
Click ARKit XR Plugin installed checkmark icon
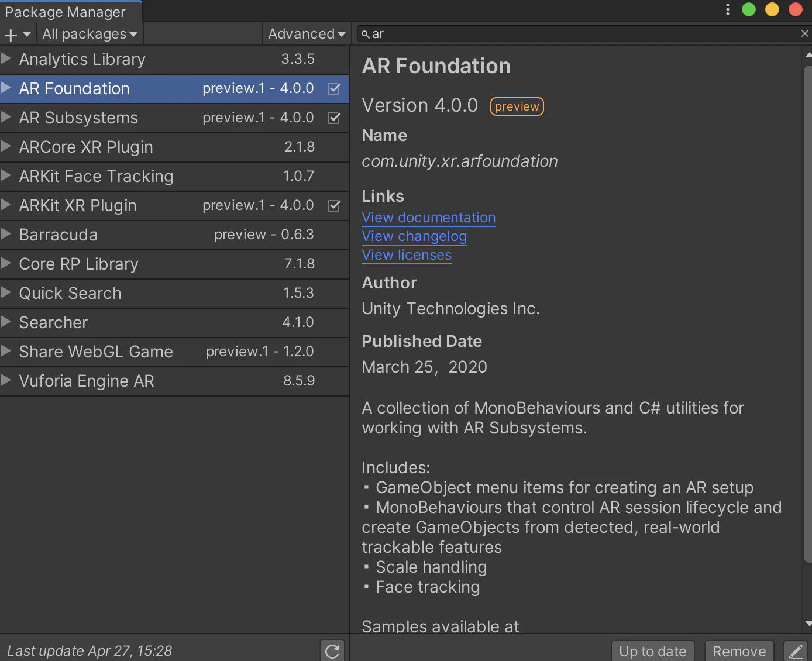tap(334, 205)
